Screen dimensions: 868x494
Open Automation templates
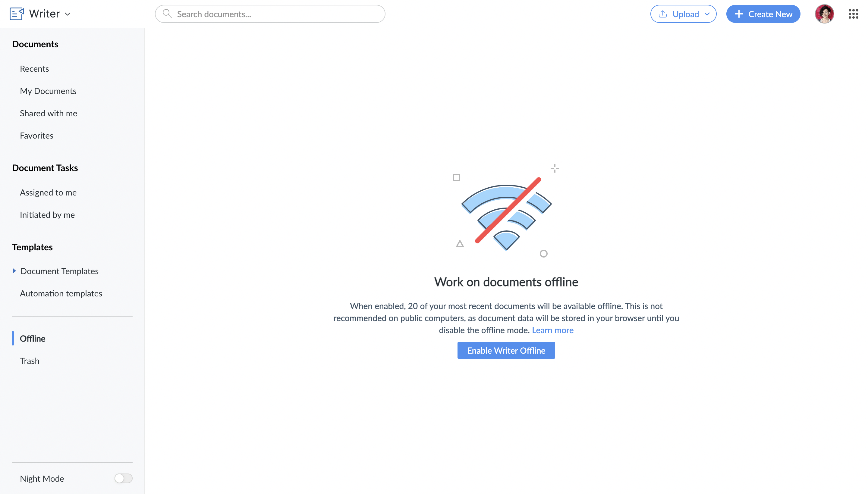pos(61,293)
